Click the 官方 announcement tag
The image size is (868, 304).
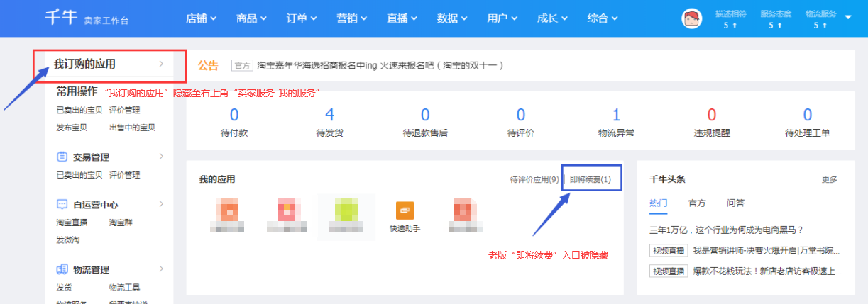point(242,65)
